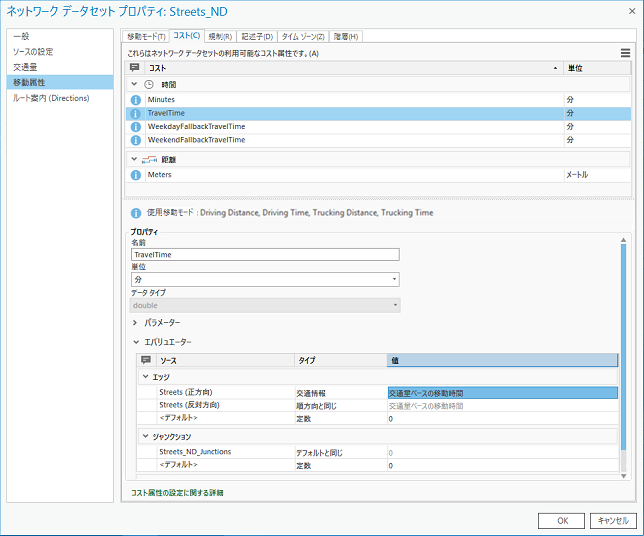Click the message icon in the evaluator table header

[x=146, y=359]
